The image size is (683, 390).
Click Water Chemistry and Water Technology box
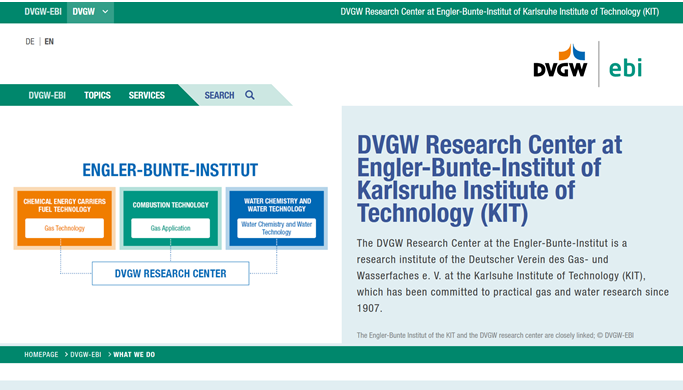coord(277,228)
